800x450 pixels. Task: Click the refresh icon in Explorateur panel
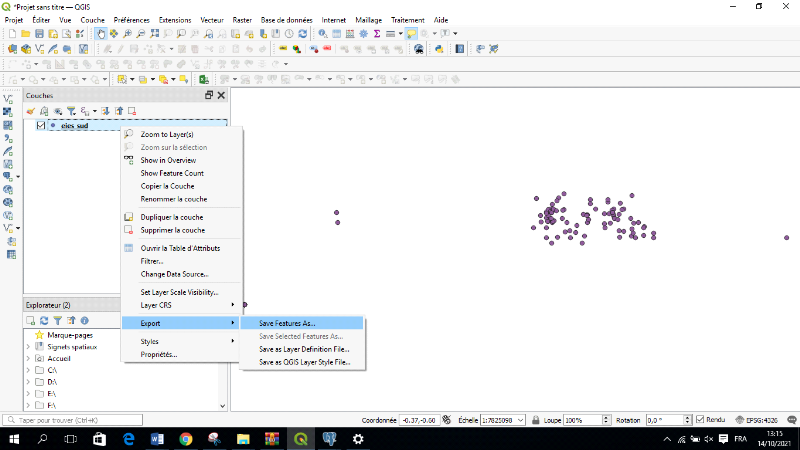[44, 320]
